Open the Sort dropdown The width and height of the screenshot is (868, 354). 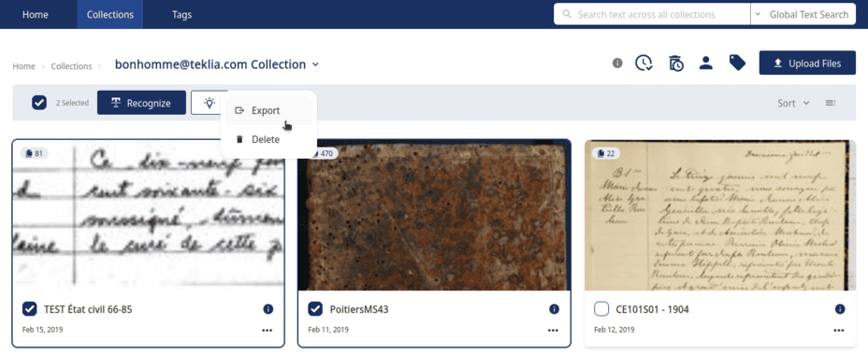pyautogui.click(x=793, y=103)
